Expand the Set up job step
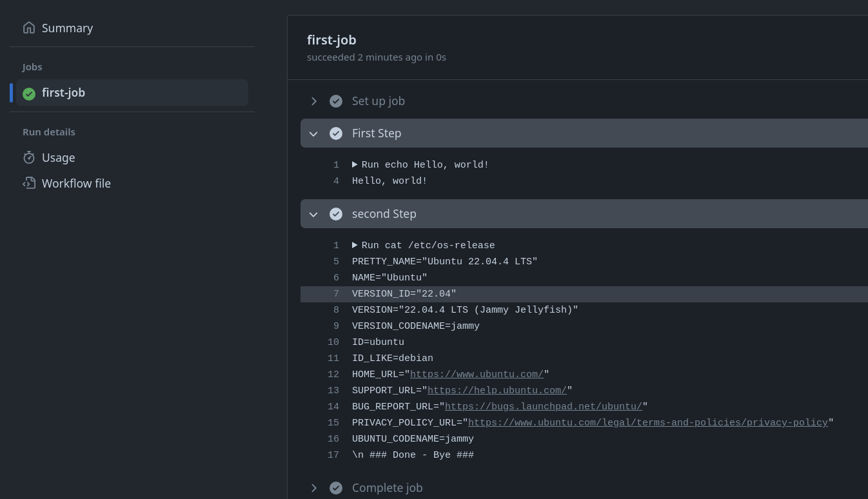 pyautogui.click(x=314, y=101)
